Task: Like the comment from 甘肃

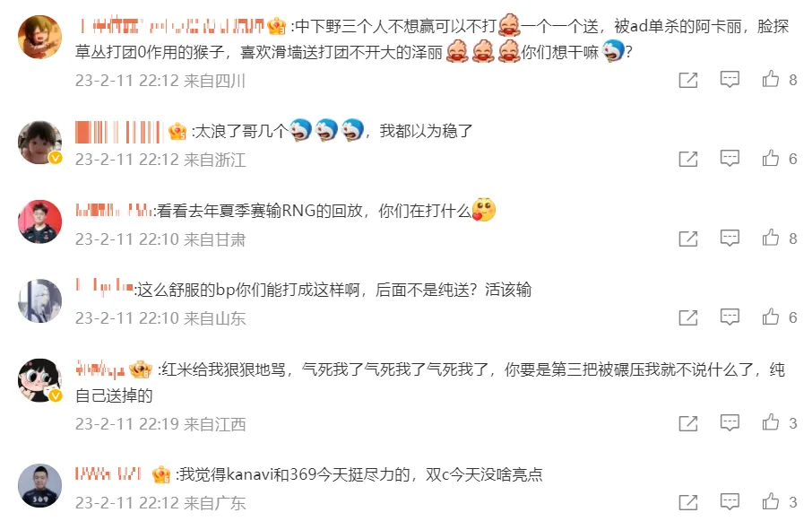Action: pyautogui.click(x=770, y=238)
